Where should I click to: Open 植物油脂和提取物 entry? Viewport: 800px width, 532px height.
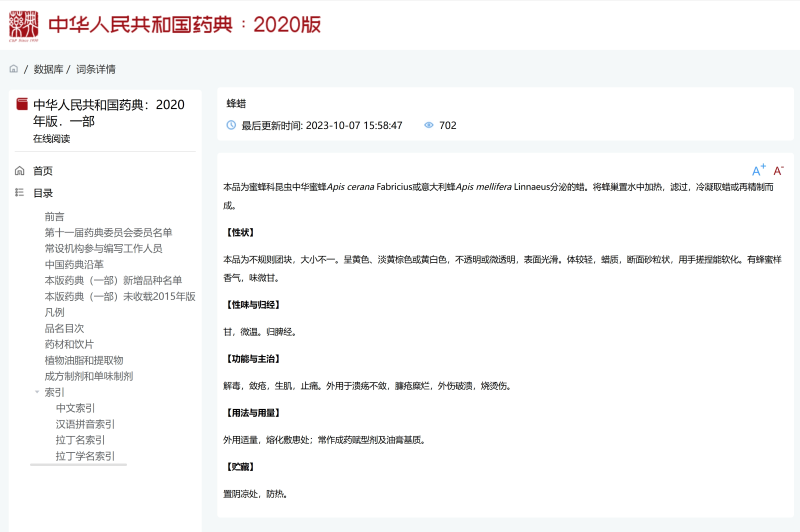(x=84, y=360)
